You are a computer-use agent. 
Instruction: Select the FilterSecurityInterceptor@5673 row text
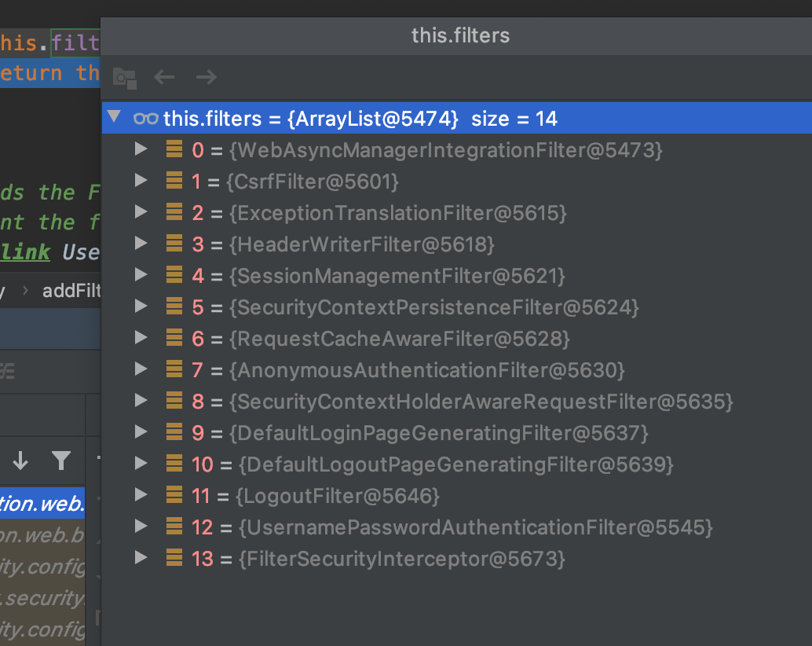coord(401,559)
